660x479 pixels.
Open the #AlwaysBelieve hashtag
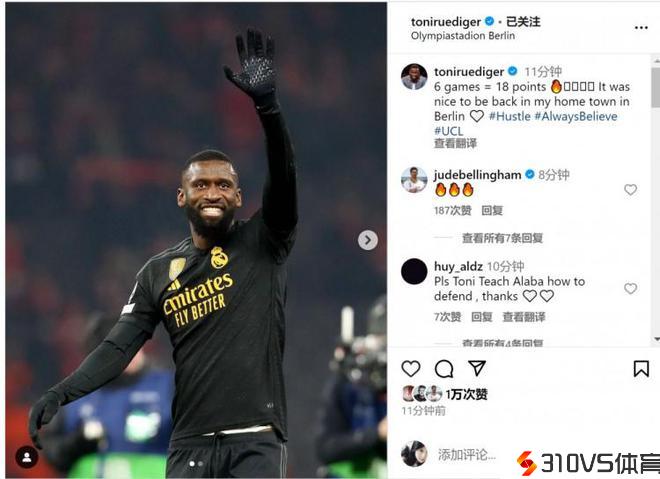click(575, 116)
